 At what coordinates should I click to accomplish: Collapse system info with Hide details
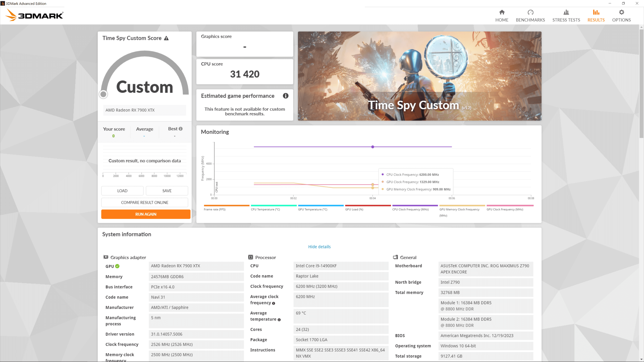tap(319, 247)
